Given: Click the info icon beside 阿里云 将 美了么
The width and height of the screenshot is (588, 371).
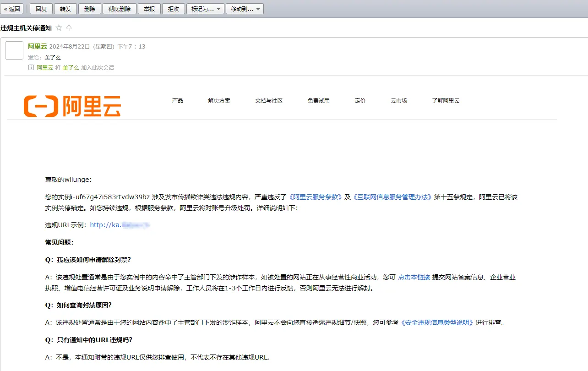Looking at the screenshot, I should point(31,67).
